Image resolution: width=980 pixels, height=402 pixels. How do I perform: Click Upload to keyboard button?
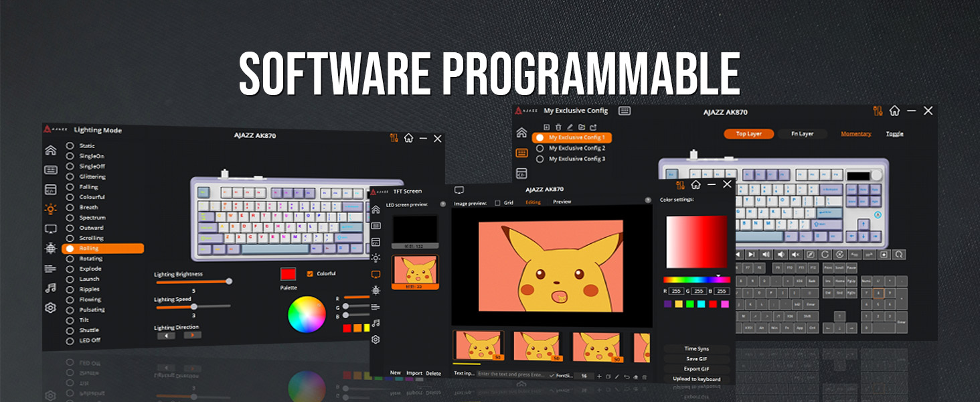(696, 379)
